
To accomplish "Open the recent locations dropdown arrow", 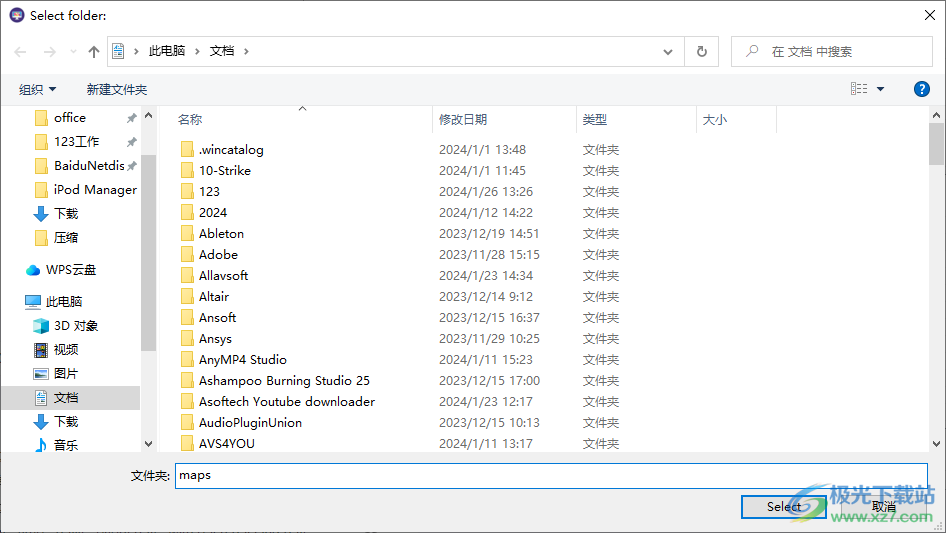I will tap(73, 52).
